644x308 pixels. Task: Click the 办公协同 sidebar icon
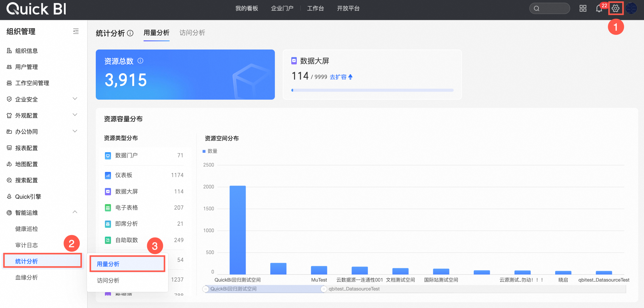pyautogui.click(x=9, y=132)
